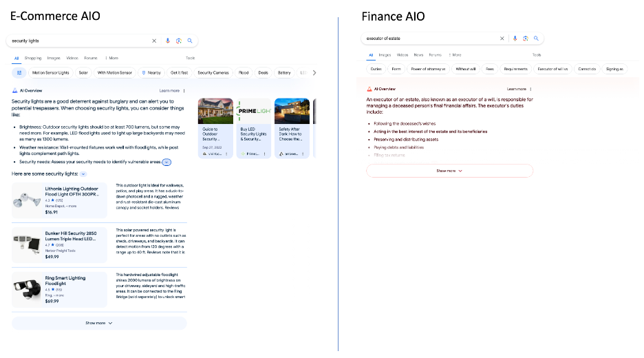Click microphone icon in executor of estate search
Screen dimensions: 644x358
coord(514,39)
